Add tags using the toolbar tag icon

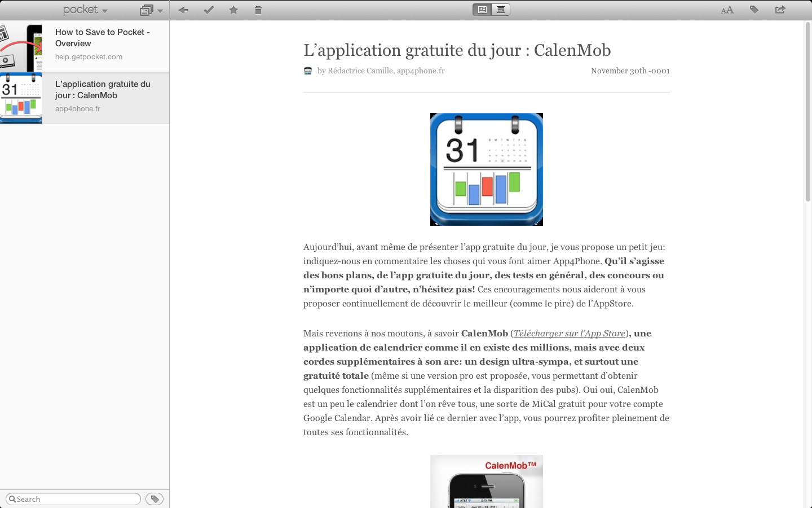point(754,10)
